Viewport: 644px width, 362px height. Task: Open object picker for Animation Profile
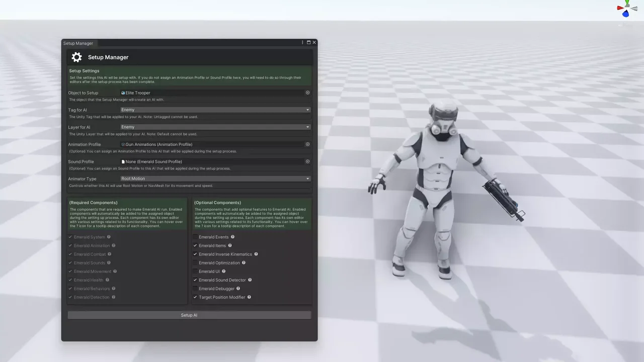click(307, 144)
